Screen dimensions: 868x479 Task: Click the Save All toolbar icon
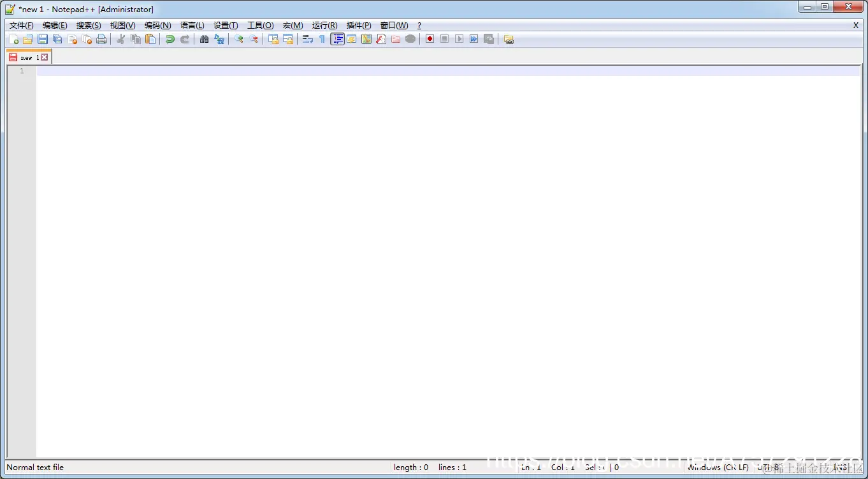click(57, 39)
